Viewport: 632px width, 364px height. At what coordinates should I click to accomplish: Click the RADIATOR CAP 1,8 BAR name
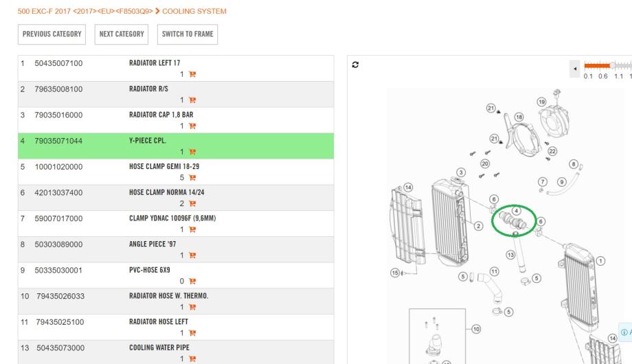click(x=161, y=115)
